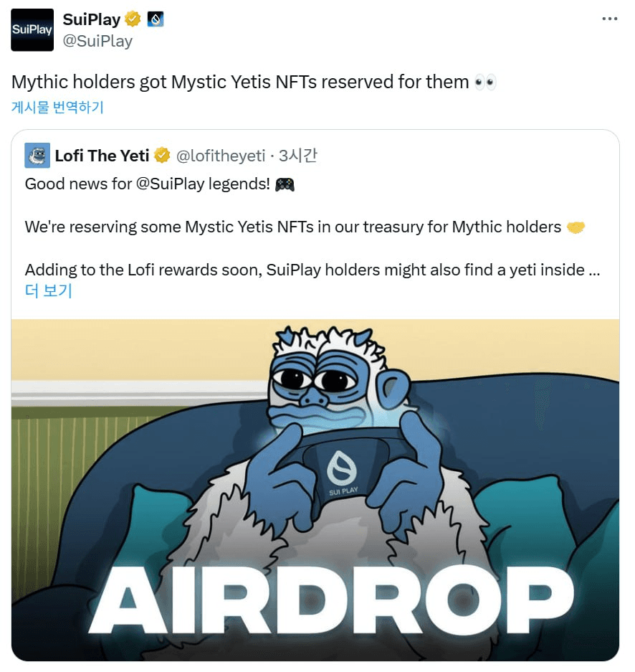
Task: Open the three-dot more options menu
Action: pos(609,19)
